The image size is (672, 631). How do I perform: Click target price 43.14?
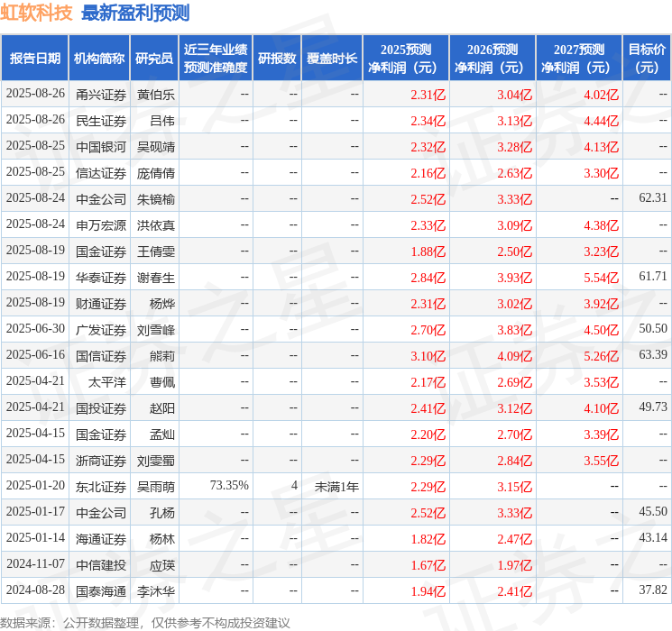(x=653, y=537)
